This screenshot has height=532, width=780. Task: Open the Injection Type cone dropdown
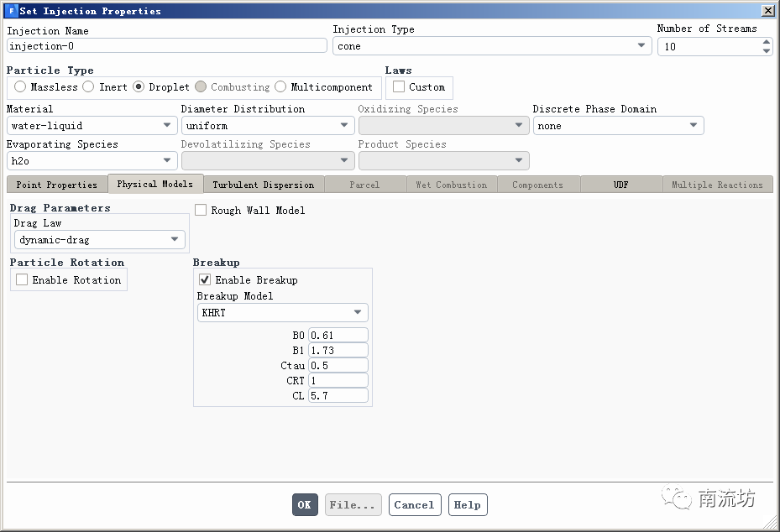492,46
